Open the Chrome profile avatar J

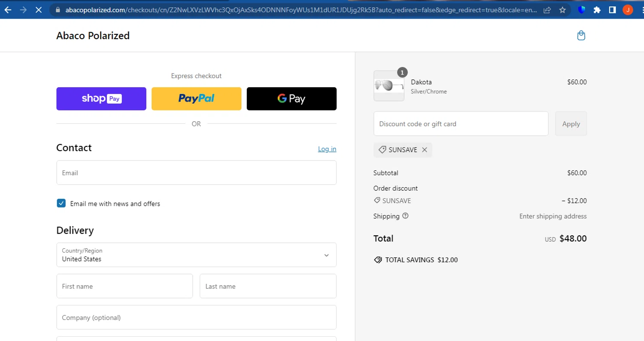(x=628, y=9)
